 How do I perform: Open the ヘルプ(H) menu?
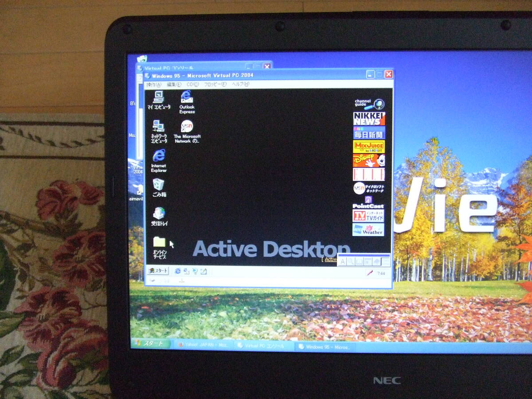241,84
